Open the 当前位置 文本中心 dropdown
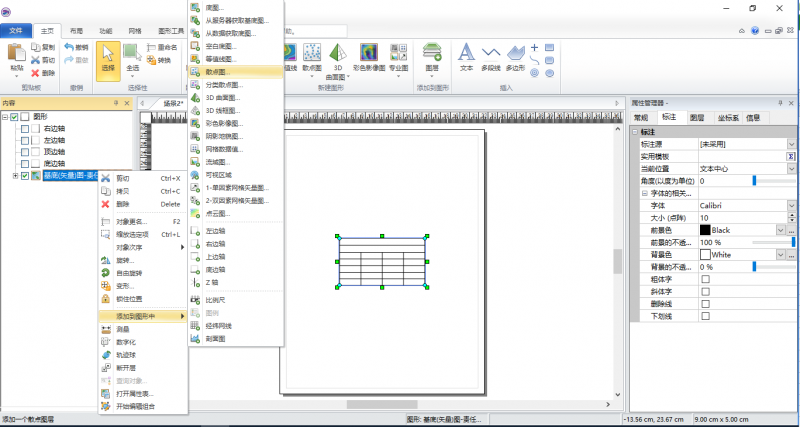The image size is (800, 427). point(791,168)
